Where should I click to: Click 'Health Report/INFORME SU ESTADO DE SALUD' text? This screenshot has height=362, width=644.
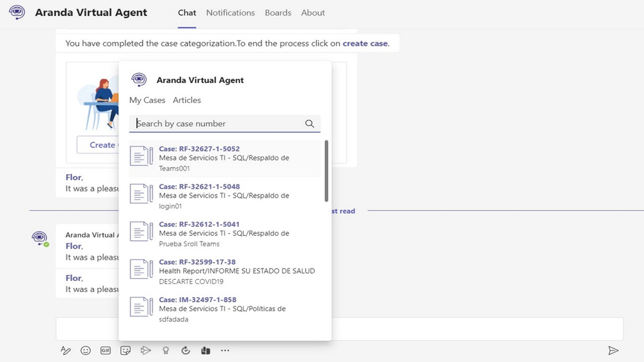[x=237, y=271]
